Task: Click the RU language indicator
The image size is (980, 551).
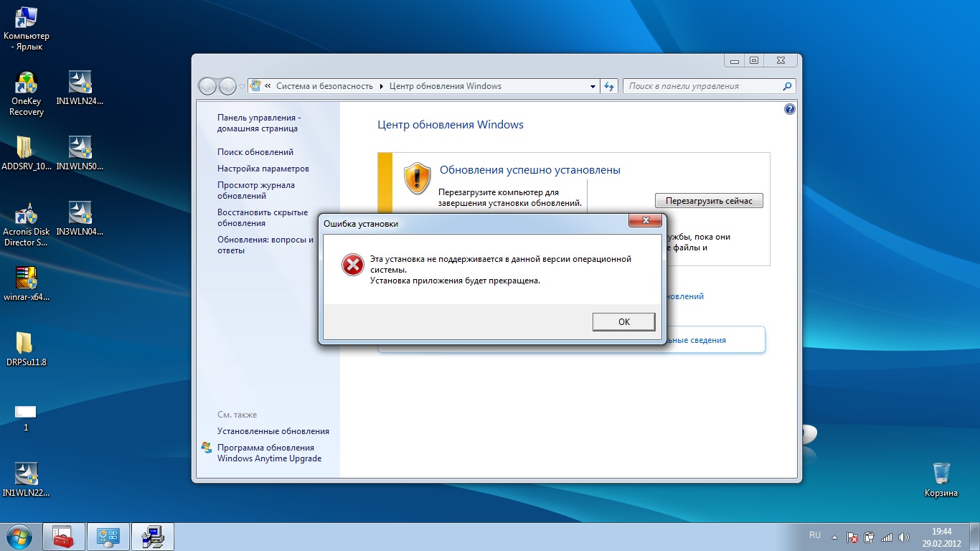Action: pos(815,535)
